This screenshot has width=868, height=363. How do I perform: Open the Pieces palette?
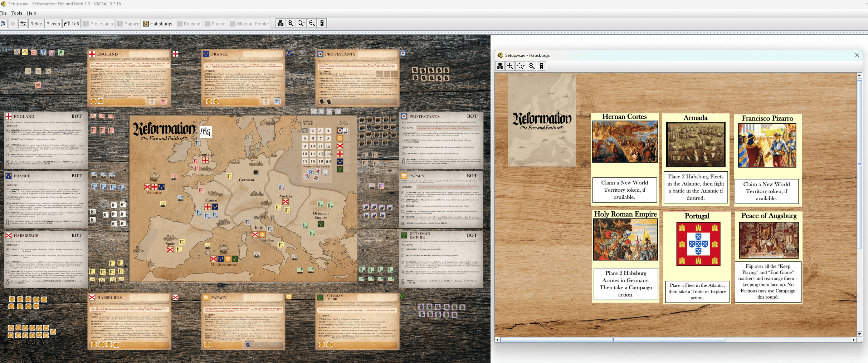(x=53, y=23)
